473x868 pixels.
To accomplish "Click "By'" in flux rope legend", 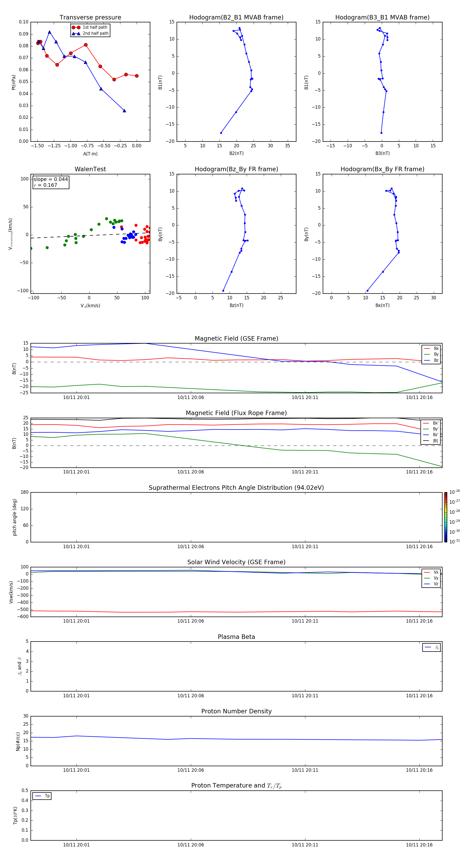I will [x=436, y=429].
